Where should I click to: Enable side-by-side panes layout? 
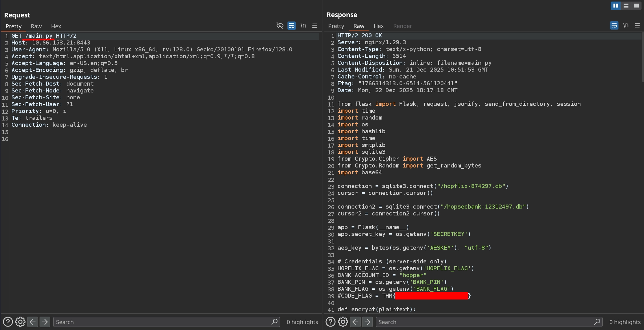pos(616,5)
